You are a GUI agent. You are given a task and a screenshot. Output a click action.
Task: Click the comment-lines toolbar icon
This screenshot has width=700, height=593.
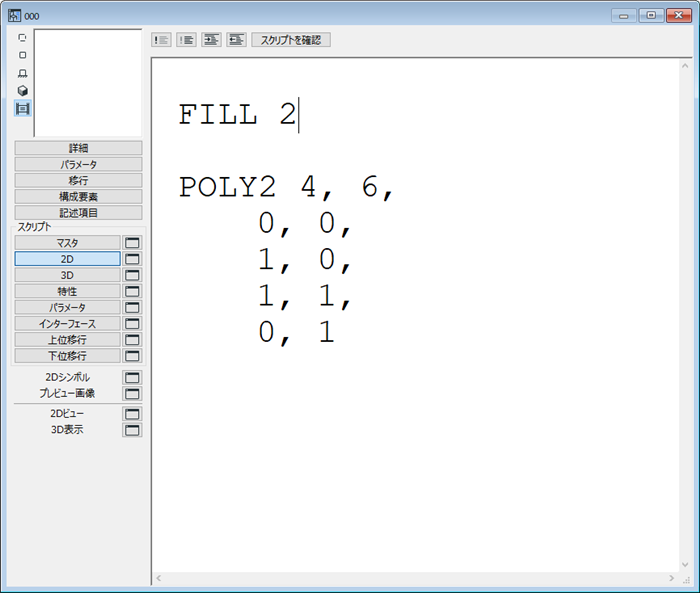pos(161,40)
